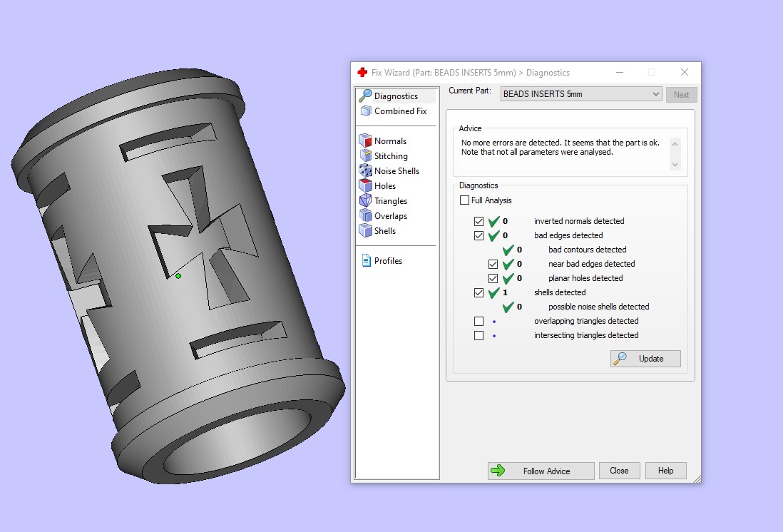
Task: Close Fix Wizard with the X button
Action: click(x=685, y=73)
